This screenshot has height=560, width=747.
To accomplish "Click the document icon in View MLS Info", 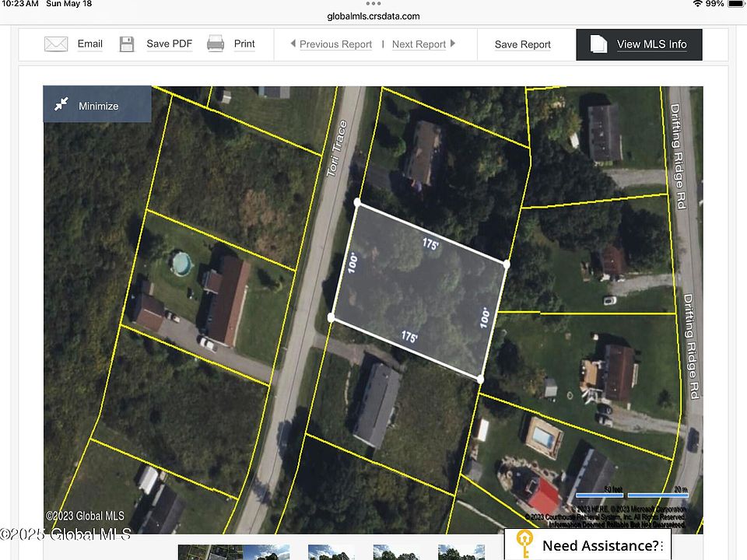I will [x=599, y=44].
